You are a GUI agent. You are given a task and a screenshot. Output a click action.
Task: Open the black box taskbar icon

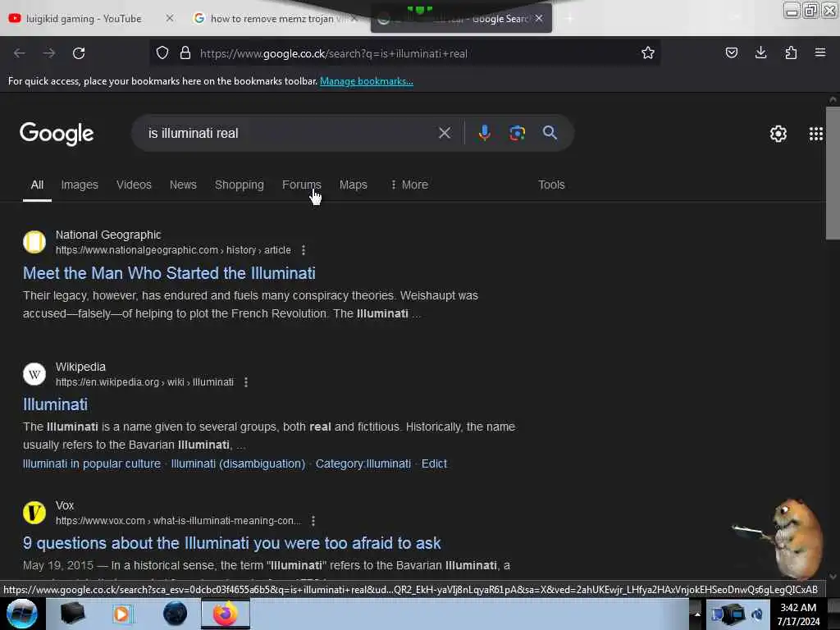[73, 614]
